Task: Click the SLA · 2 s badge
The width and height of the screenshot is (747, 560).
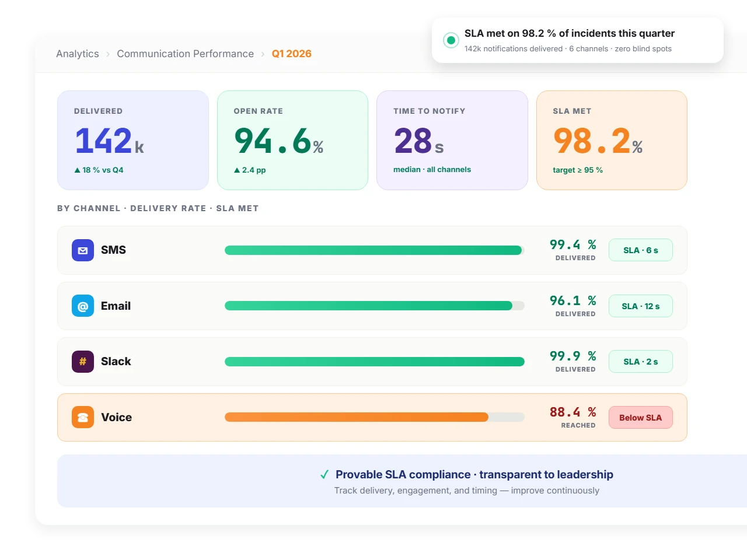Action: point(641,362)
